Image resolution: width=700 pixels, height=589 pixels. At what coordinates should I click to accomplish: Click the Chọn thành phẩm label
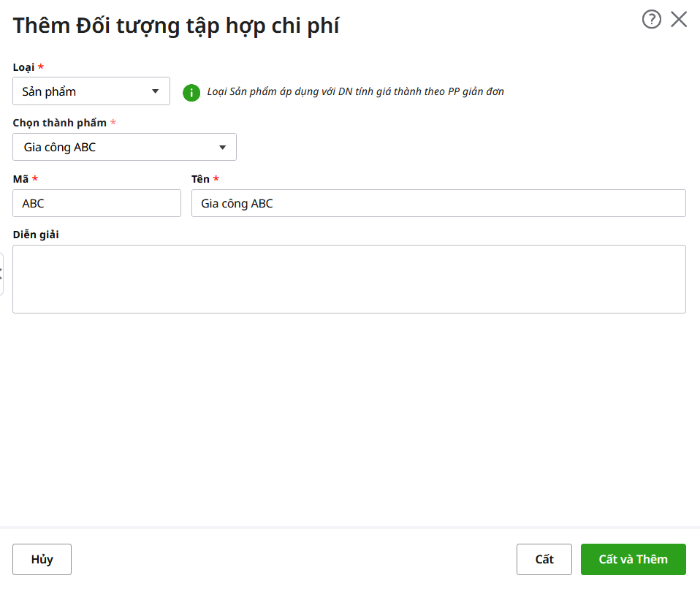point(60,123)
